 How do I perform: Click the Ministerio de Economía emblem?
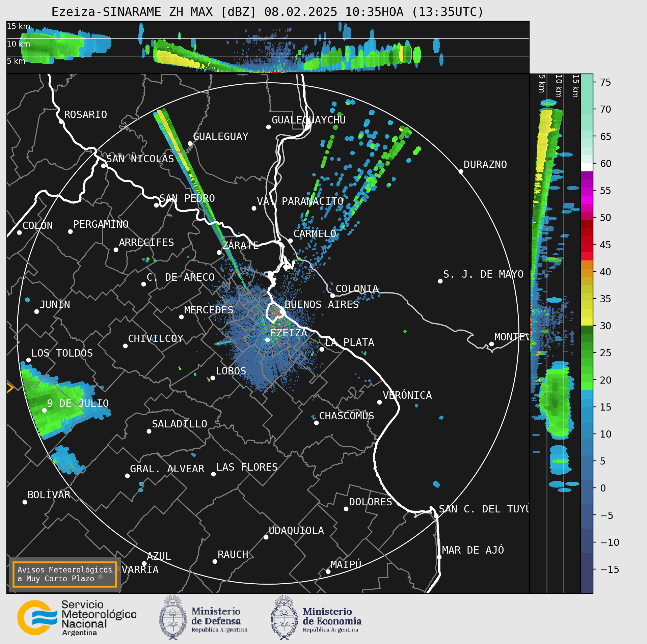[316, 617]
